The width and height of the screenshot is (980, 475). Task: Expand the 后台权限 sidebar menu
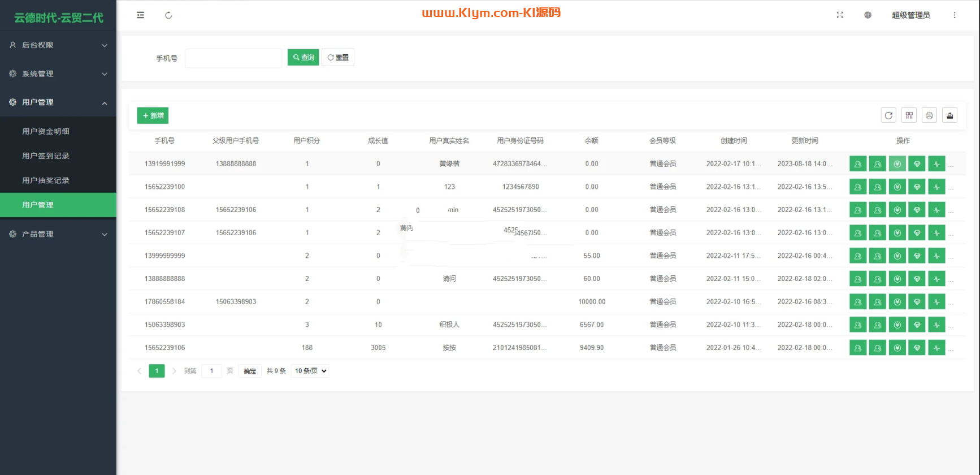point(58,45)
